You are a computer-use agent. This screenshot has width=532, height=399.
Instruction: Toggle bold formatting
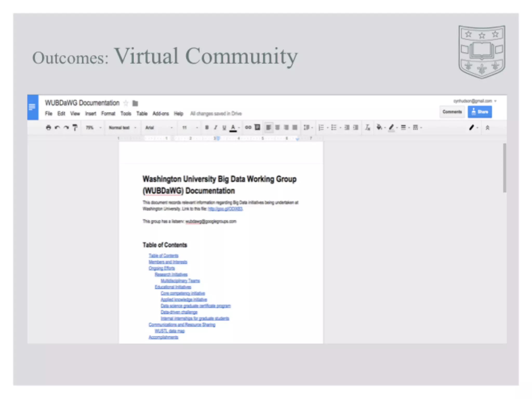coord(207,127)
